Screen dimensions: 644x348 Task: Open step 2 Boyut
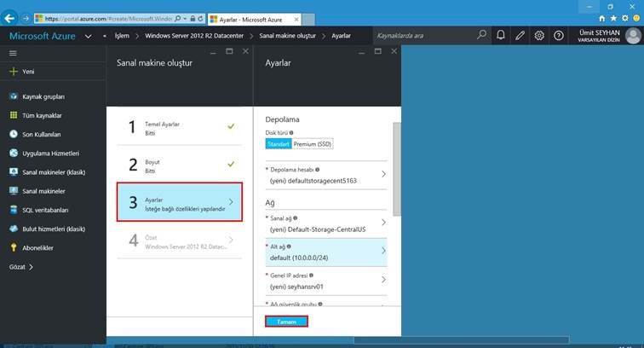point(180,165)
